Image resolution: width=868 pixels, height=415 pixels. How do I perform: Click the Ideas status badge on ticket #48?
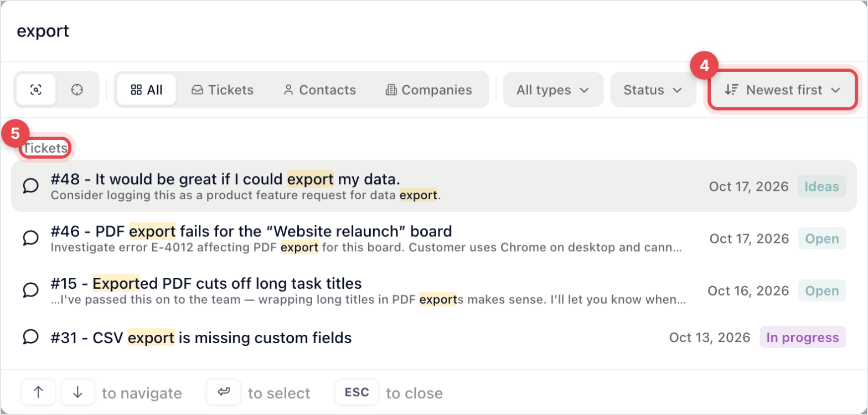(822, 186)
